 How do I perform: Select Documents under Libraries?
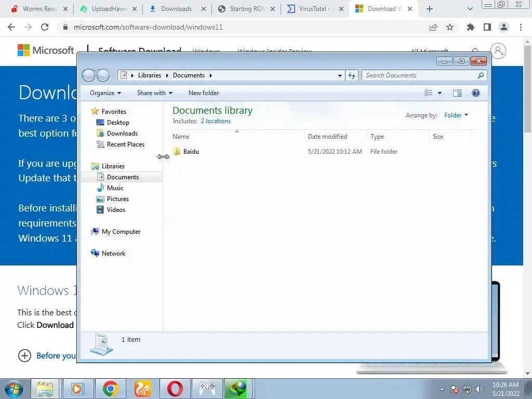(123, 177)
